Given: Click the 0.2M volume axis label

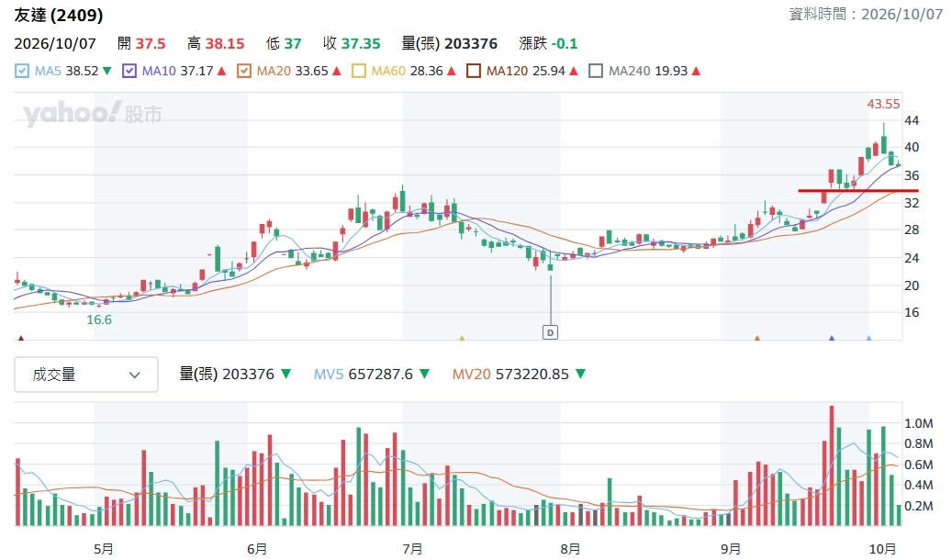Looking at the screenshot, I should pos(918,506).
